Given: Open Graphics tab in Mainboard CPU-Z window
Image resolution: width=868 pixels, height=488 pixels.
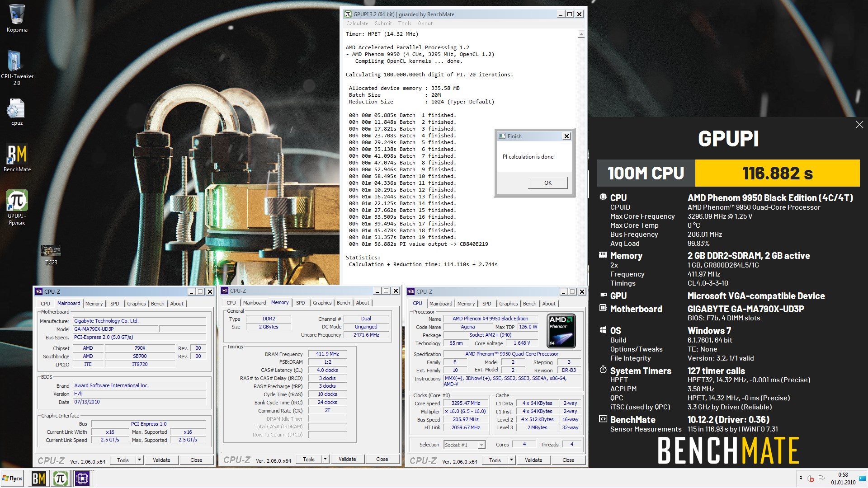Looking at the screenshot, I should pos(136,304).
